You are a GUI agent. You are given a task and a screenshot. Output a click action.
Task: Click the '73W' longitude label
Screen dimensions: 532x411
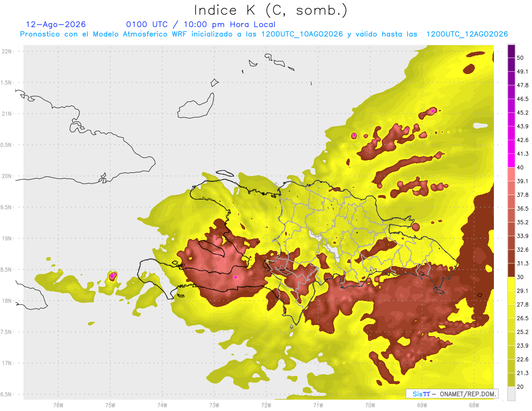(214, 405)
